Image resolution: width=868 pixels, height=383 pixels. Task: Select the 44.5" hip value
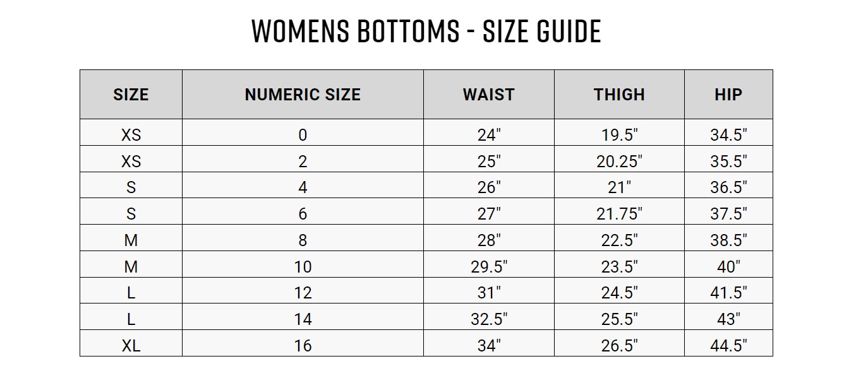tap(728, 345)
